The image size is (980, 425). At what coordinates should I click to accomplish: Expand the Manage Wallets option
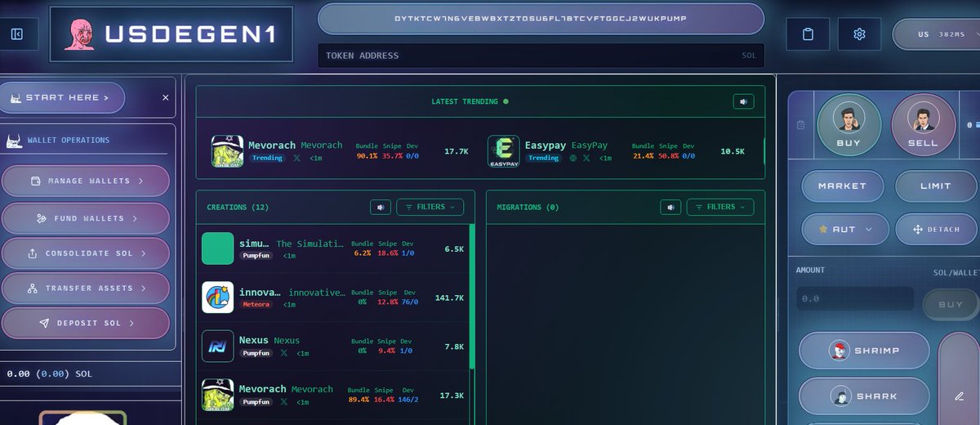(86, 181)
